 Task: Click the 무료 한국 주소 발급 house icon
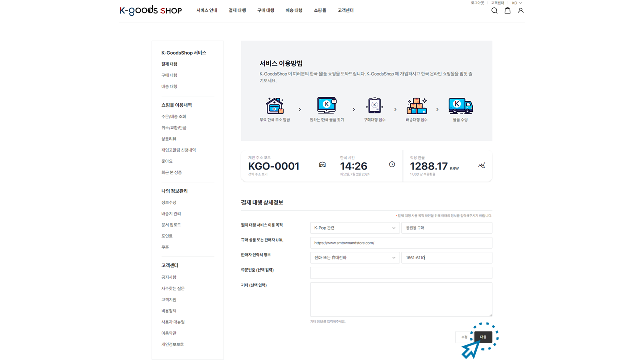275,106
